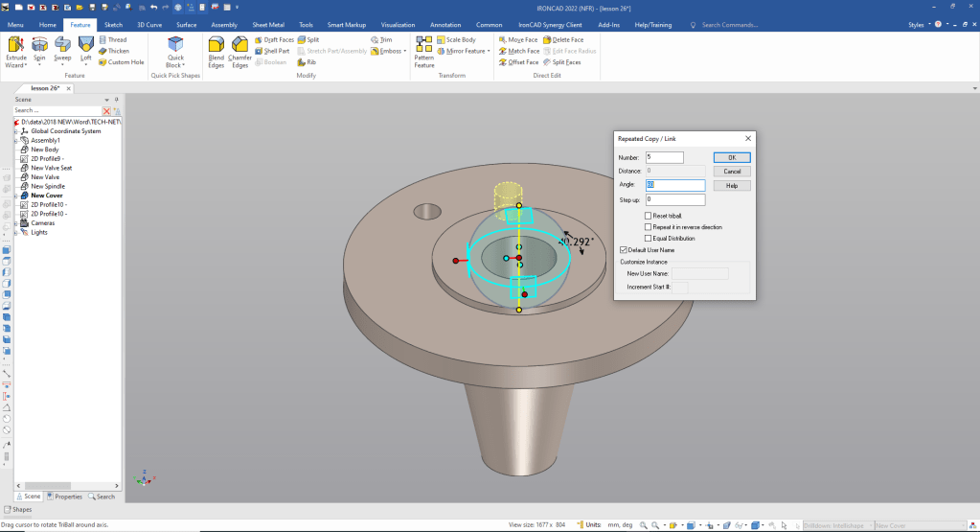
Task: Click the yellow TriBall axis handle on top
Action: 519,205
